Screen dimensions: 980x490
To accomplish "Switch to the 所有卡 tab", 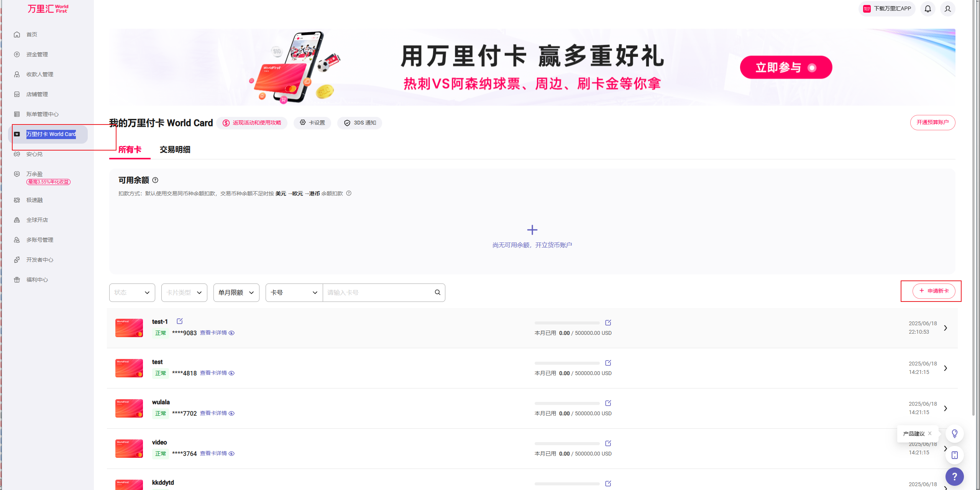I will (130, 149).
